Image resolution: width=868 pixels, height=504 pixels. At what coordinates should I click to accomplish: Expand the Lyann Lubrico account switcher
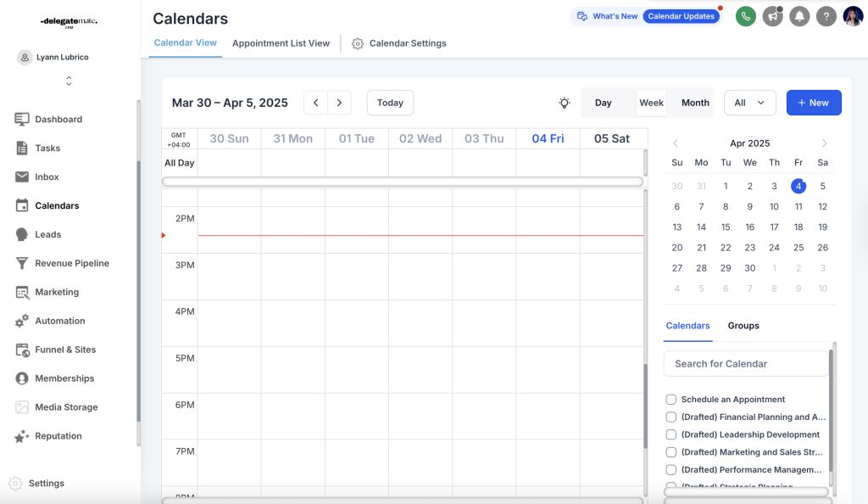[x=69, y=81]
